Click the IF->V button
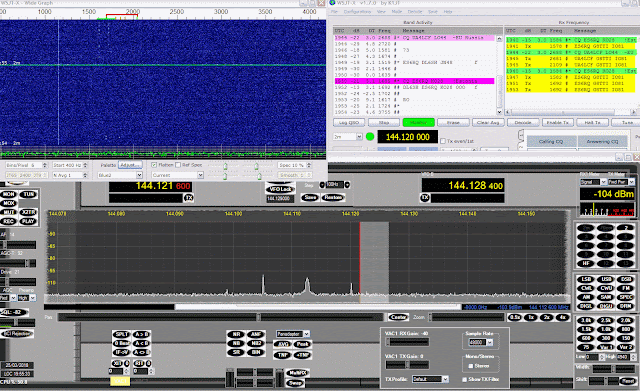 pos(122,352)
